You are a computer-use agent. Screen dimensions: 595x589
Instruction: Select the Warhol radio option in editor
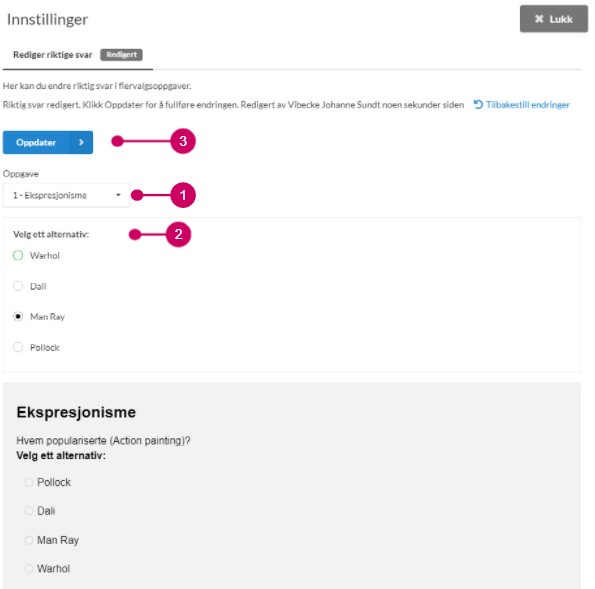pos(18,255)
